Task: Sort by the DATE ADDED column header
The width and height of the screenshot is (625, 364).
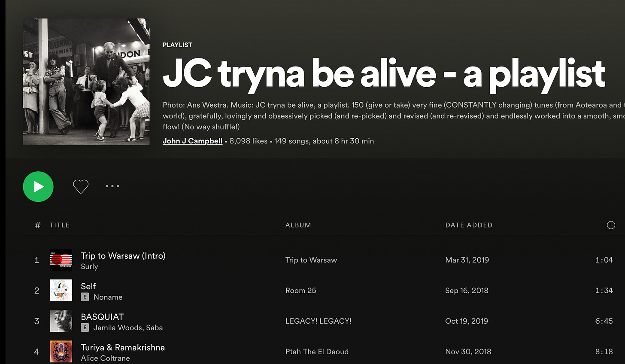Action: 469,225
